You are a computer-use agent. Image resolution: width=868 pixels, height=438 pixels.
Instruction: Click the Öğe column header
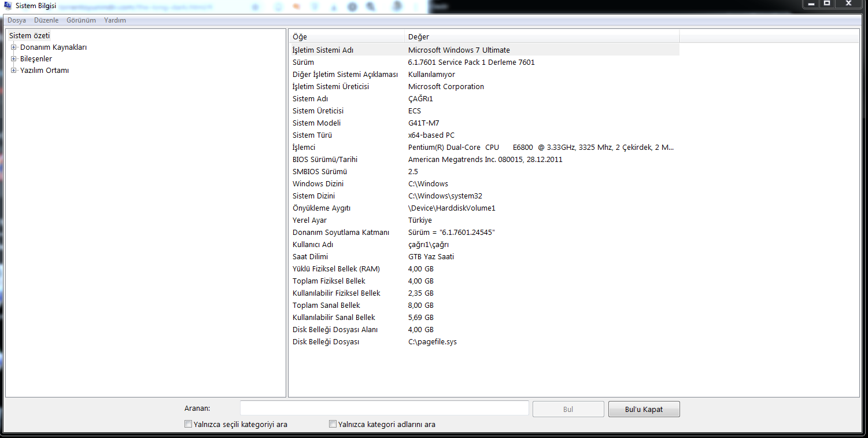pyautogui.click(x=346, y=36)
